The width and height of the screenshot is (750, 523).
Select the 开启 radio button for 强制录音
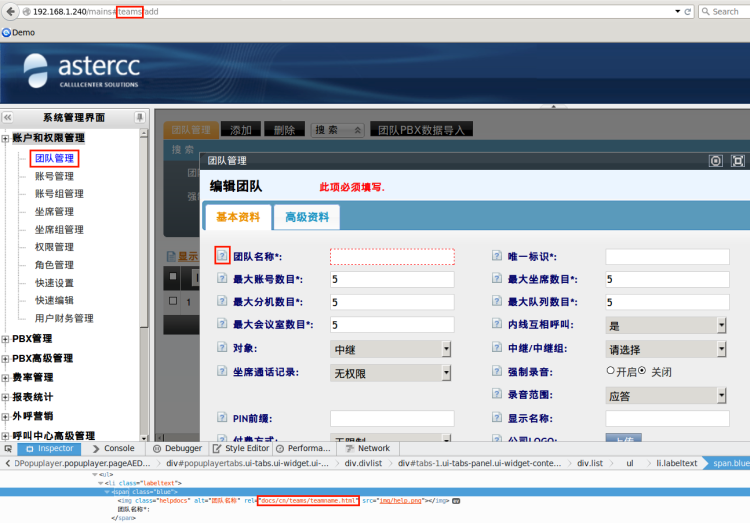pyautogui.click(x=610, y=370)
